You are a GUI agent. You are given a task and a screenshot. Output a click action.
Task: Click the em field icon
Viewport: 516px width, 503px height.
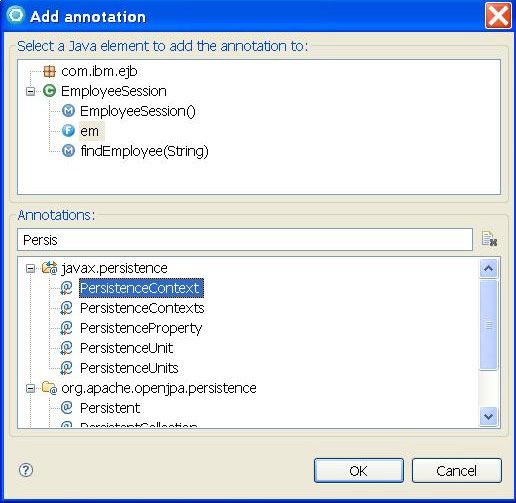(x=68, y=131)
